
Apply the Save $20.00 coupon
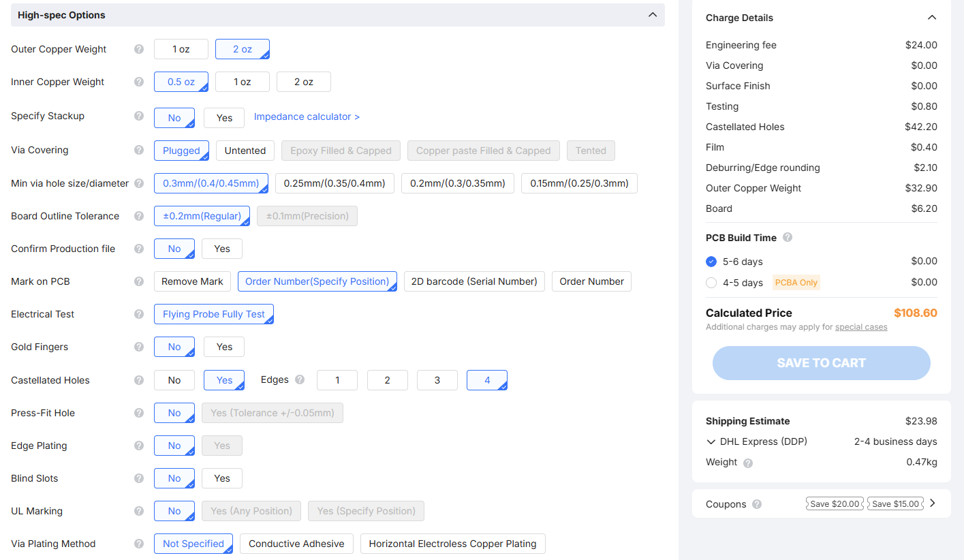[835, 504]
